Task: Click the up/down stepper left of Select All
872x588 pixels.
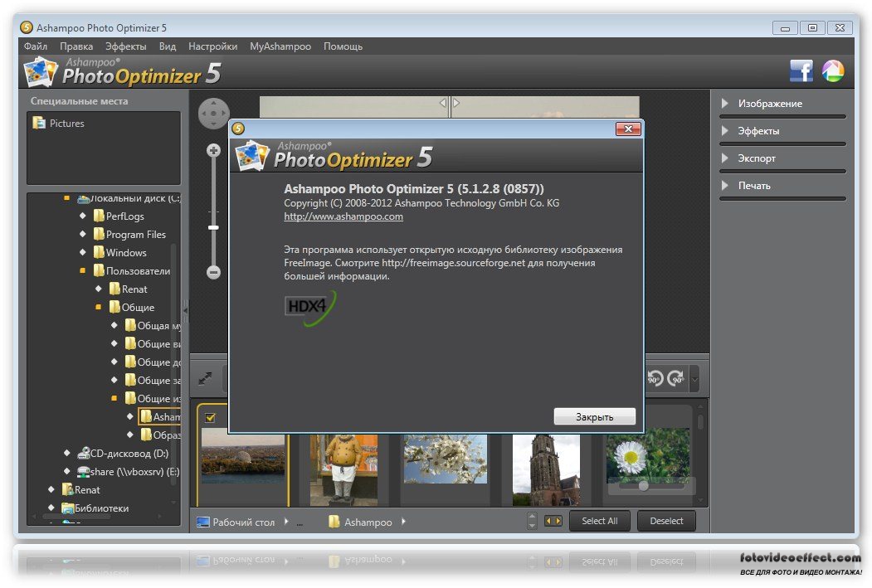Action: [532, 521]
